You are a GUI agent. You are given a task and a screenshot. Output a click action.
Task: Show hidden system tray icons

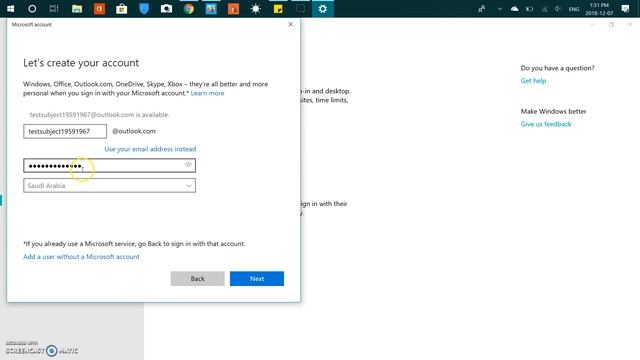pos(500,9)
